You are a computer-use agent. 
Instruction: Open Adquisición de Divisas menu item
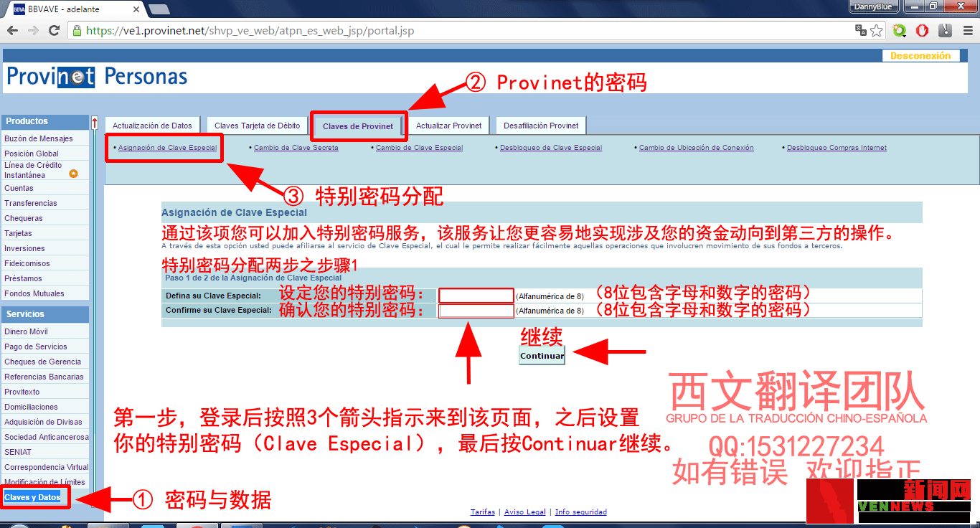[44, 422]
